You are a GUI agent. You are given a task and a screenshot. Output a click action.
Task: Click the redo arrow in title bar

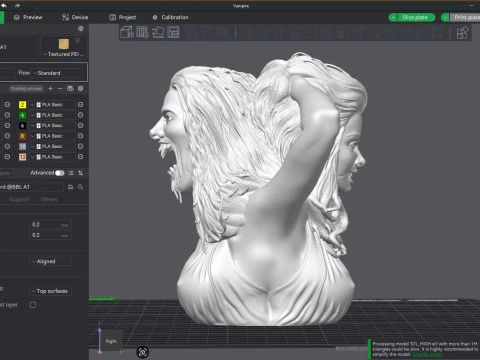[17, 5]
